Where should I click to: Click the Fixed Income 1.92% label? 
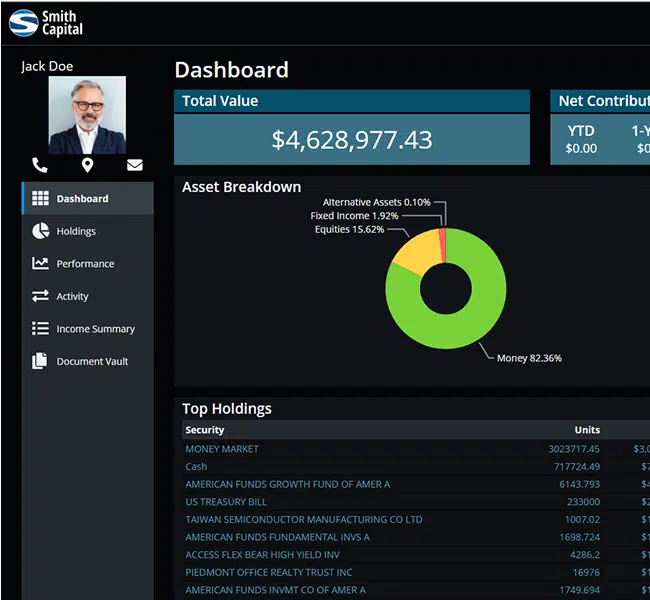coord(354,216)
